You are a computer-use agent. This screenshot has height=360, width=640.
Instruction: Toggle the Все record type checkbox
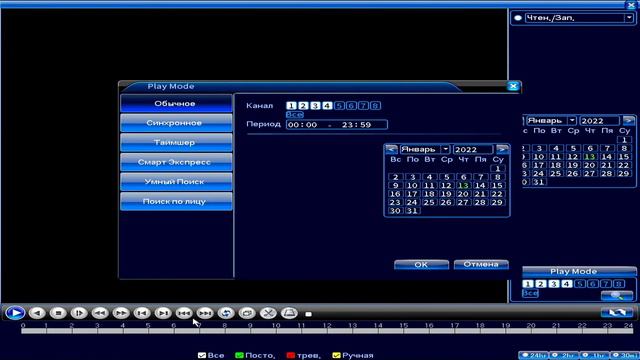202,356
